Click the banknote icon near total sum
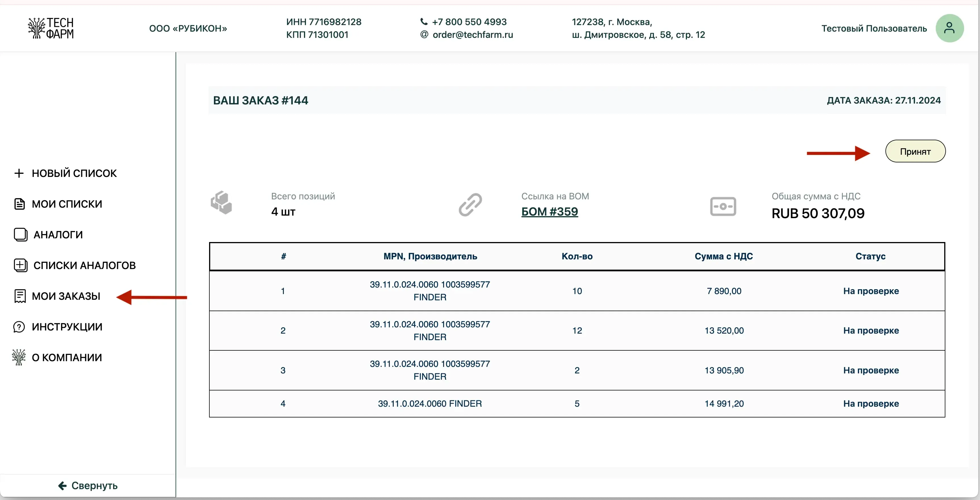Viewport: 980px width, 500px height. tap(723, 206)
